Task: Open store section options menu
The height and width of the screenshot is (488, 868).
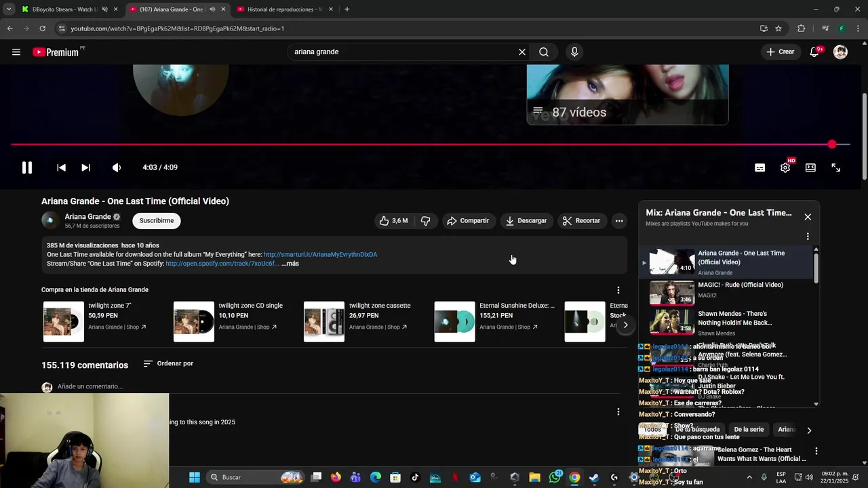Action: pos(618,290)
